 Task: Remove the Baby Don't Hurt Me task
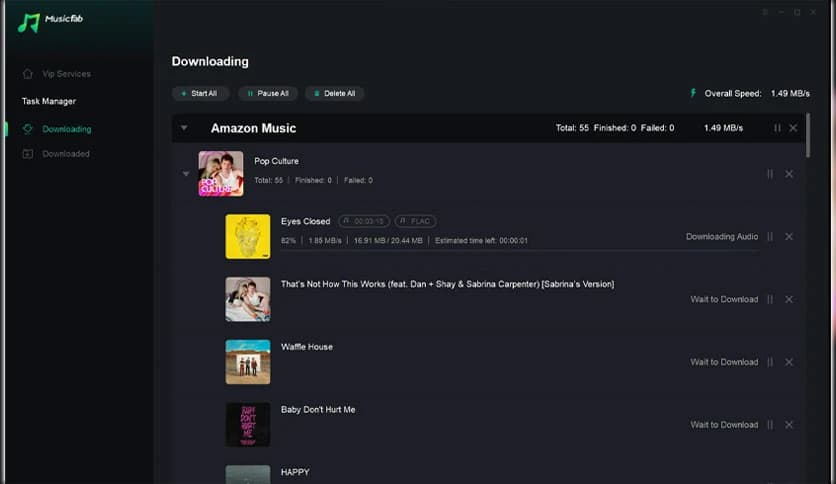tap(789, 425)
